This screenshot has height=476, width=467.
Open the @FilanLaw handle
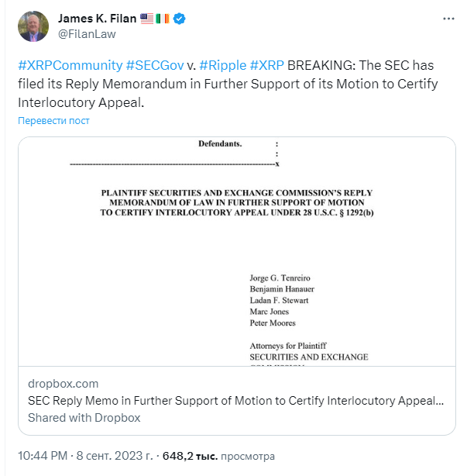click(x=87, y=34)
